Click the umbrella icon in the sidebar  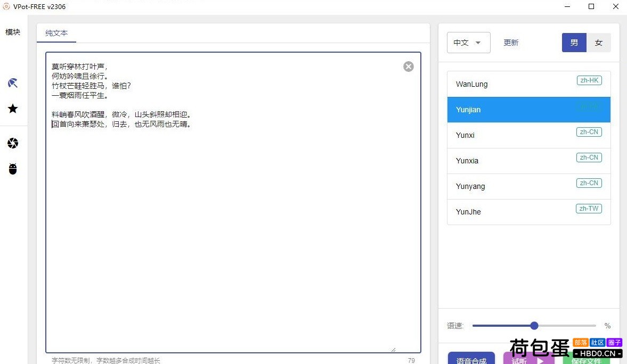click(13, 83)
